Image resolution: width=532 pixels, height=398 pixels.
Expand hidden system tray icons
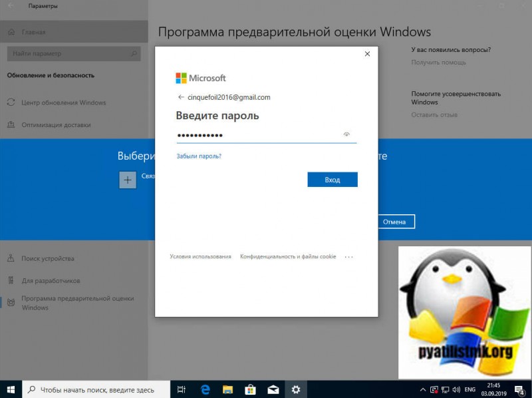[x=423, y=389]
